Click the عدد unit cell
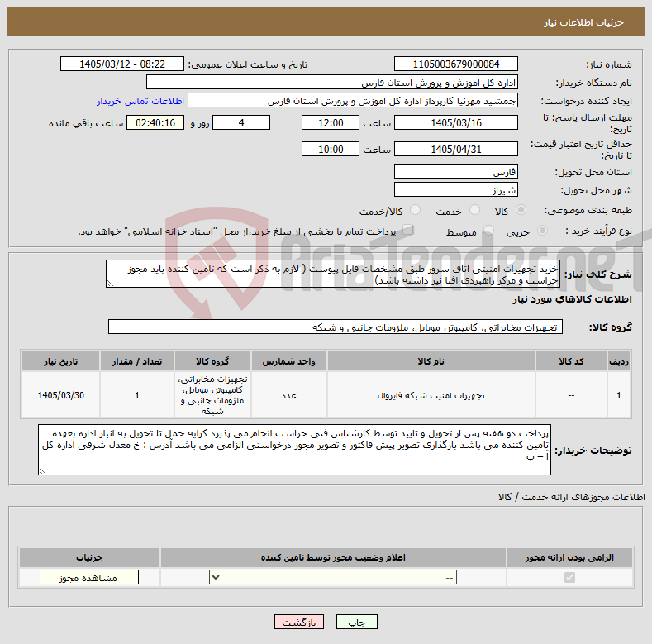 pos(288,395)
